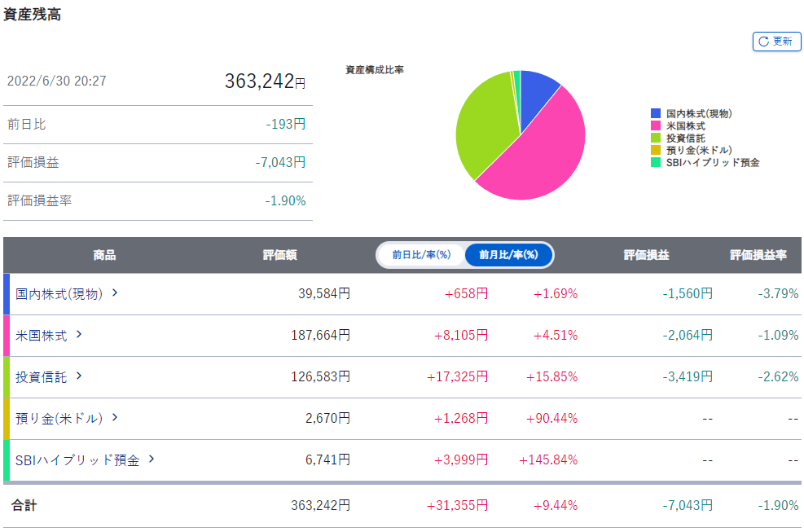
Task: Select the 前月比/率(%) toggle option
Action: [508, 255]
